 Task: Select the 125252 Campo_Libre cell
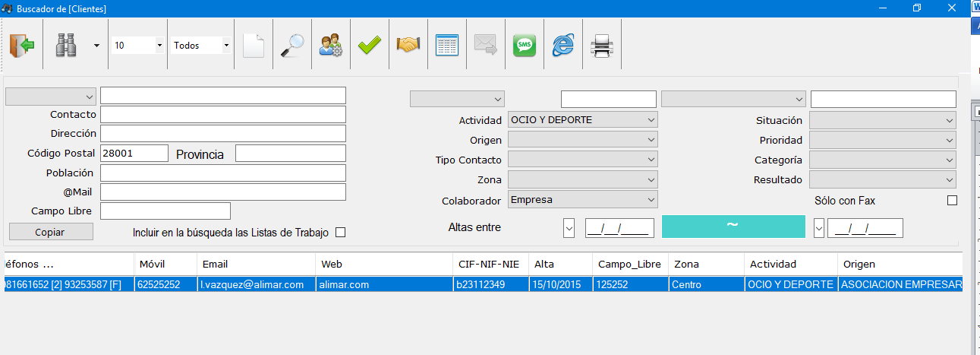point(630,284)
